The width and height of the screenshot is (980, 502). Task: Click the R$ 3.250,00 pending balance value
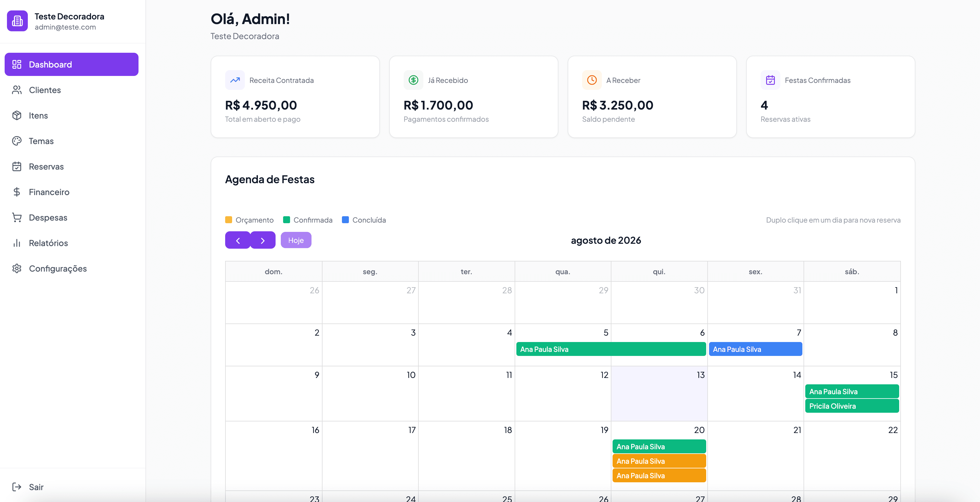[x=618, y=105]
